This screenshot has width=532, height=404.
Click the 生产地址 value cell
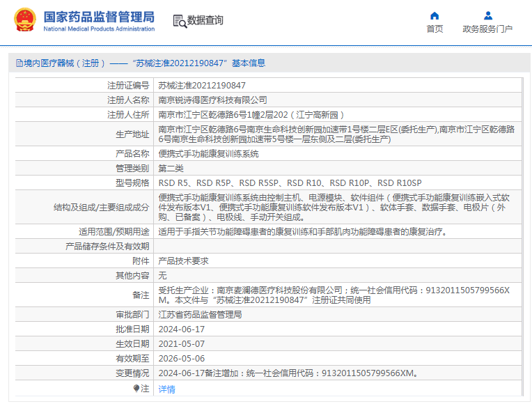[338, 134]
